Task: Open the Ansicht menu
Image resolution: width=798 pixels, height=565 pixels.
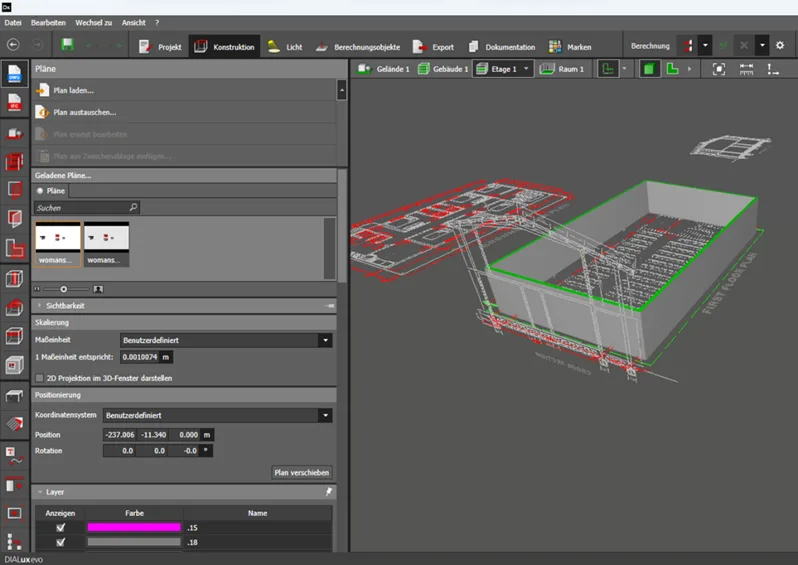Action: click(133, 22)
